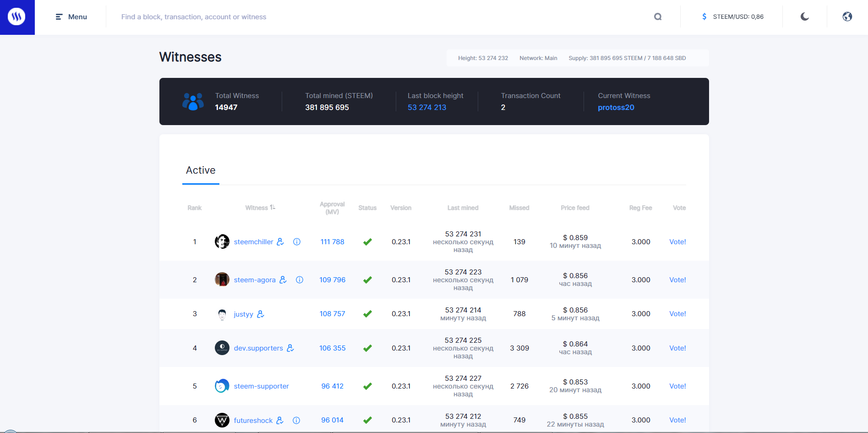Open info icon next to futureshock
Image resolution: width=868 pixels, height=433 pixels.
(296, 421)
